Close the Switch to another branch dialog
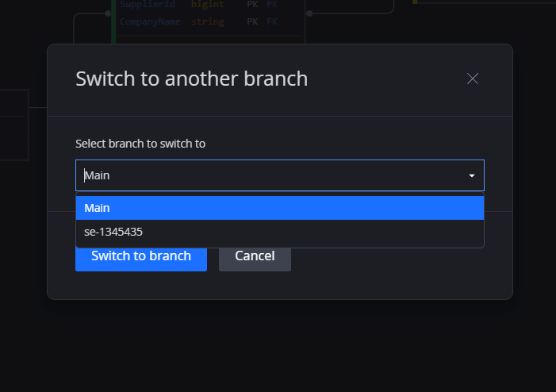Viewport: 556px width, 392px height. tap(472, 79)
